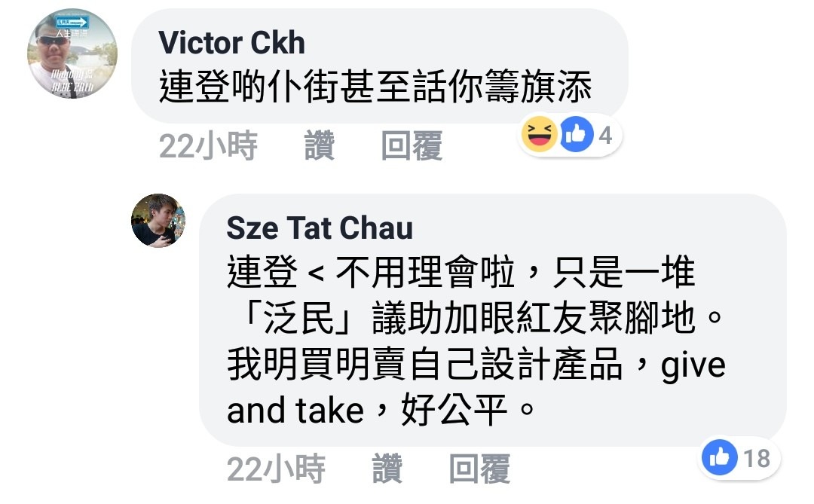Viewport: 814px width, 504px height.
Task: Open the 22小時 timestamp under Sze Tat Chau's reply
Action: (x=276, y=469)
